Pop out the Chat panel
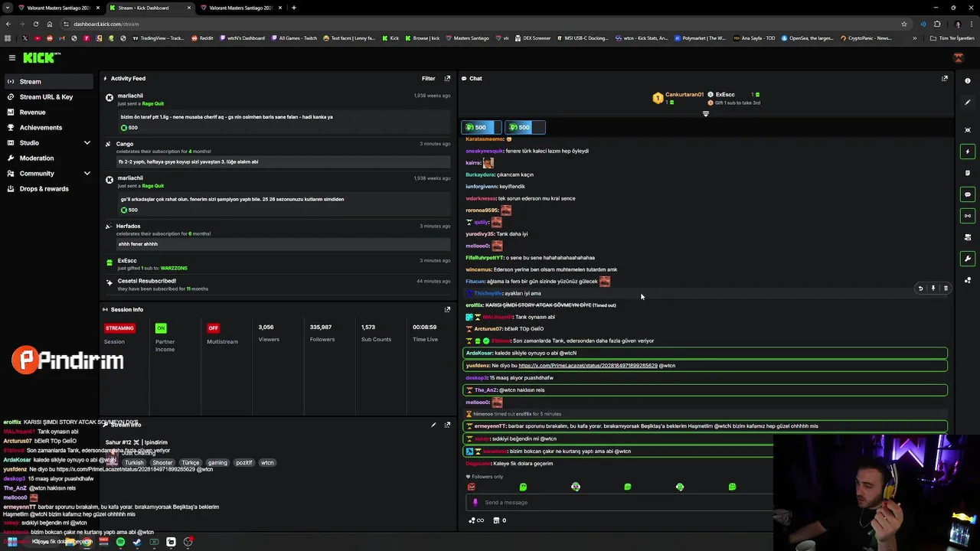The image size is (980, 551). click(x=945, y=78)
